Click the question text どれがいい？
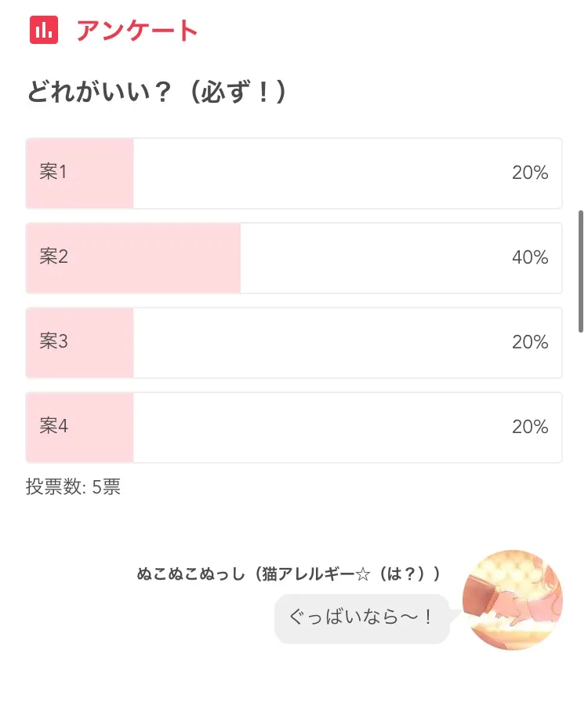This screenshot has width=588, height=721. click(100, 92)
